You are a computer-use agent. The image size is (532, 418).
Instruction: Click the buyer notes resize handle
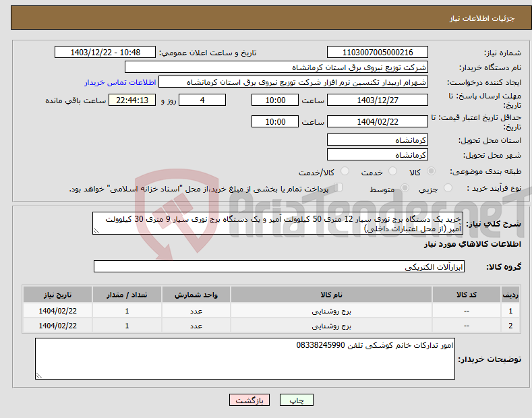(39, 376)
